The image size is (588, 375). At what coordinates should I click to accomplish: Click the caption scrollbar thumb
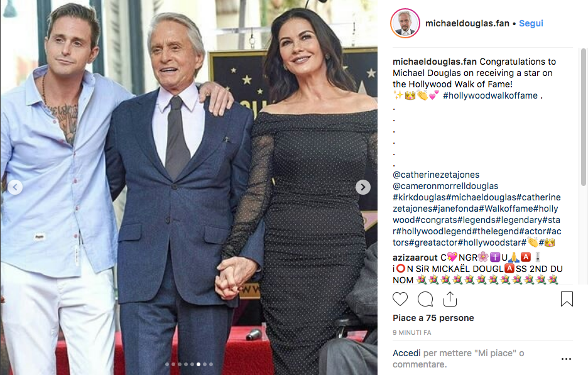(x=583, y=117)
